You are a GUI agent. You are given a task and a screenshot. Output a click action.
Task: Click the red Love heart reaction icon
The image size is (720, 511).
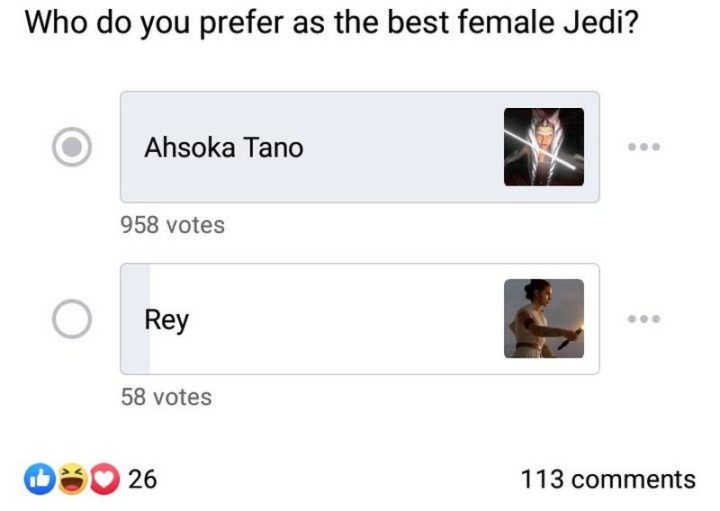coord(104,480)
